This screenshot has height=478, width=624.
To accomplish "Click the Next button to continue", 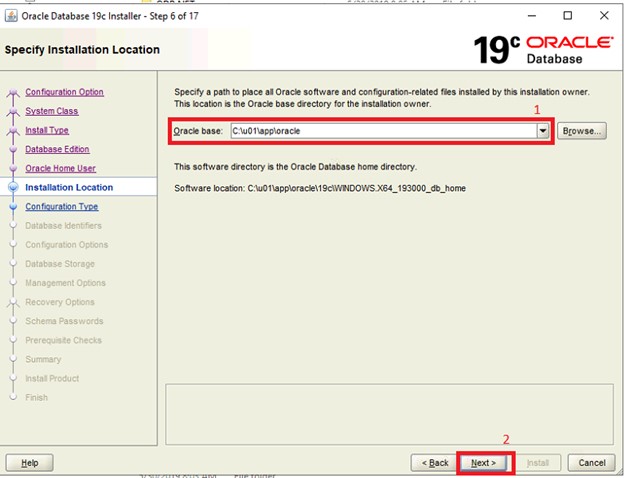I will pos(485,463).
